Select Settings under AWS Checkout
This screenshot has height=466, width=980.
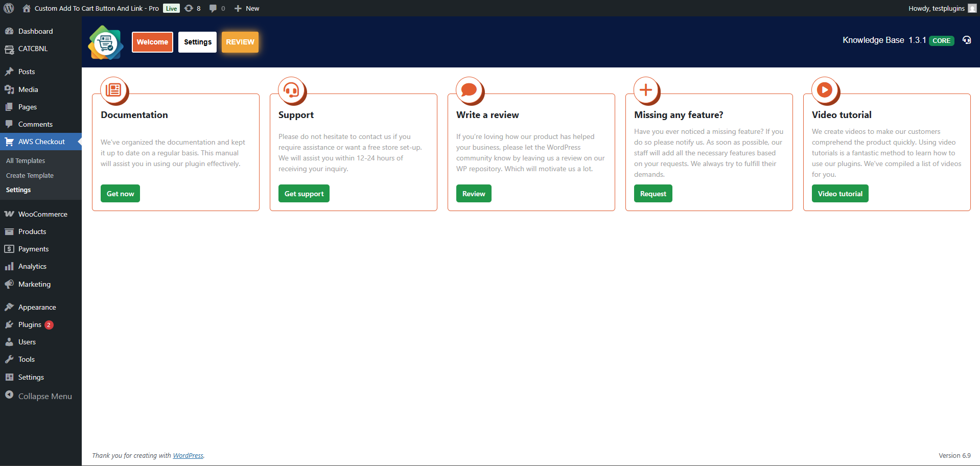tap(18, 190)
